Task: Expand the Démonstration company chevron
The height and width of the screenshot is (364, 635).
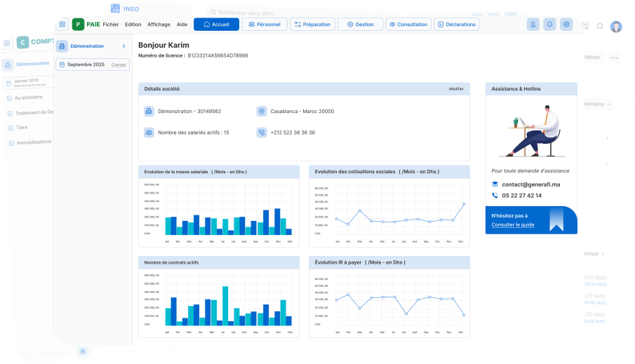Action: coord(123,46)
